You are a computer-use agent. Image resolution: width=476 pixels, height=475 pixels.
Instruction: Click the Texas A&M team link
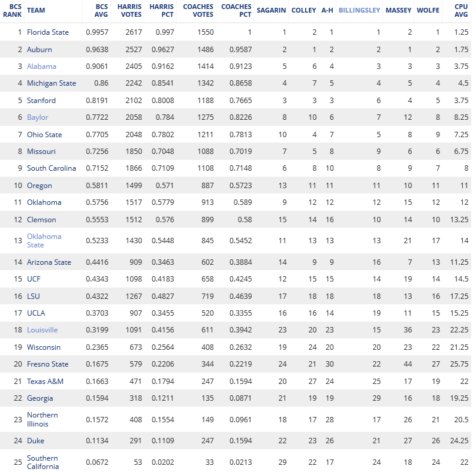coord(45,381)
